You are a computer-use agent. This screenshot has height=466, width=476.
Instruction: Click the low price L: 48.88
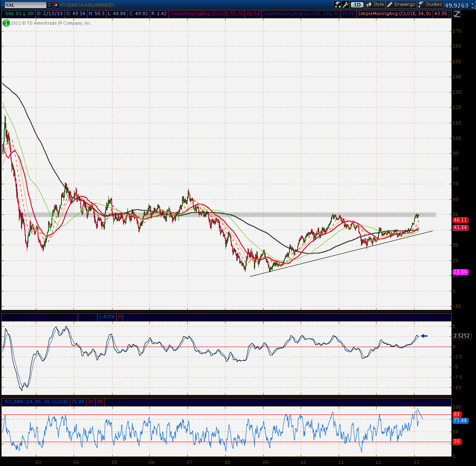[x=117, y=13]
